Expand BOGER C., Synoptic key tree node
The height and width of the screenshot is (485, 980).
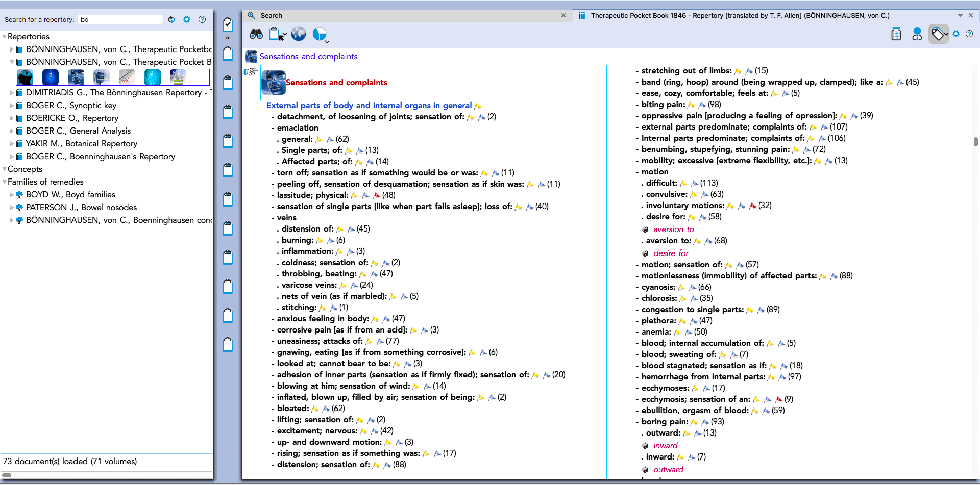click(12, 106)
